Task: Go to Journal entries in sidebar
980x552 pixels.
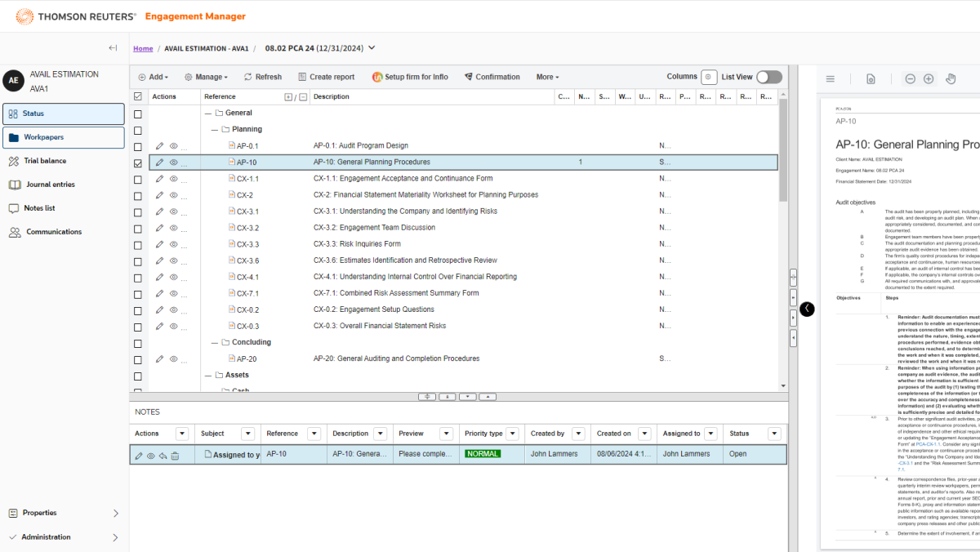Action: click(50, 185)
